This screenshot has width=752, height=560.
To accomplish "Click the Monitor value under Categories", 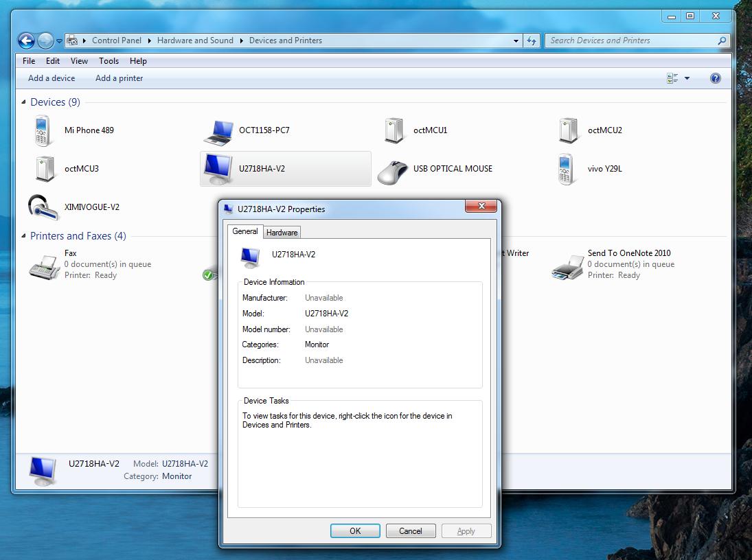I will click(x=317, y=345).
